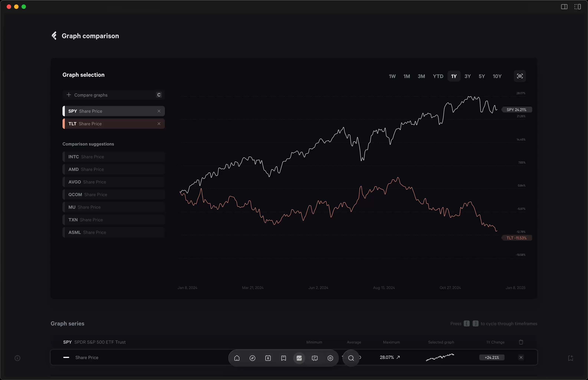Open the calendar icon in bottom toolbar
This screenshot has height=380, width=588.
pos(268,358)
